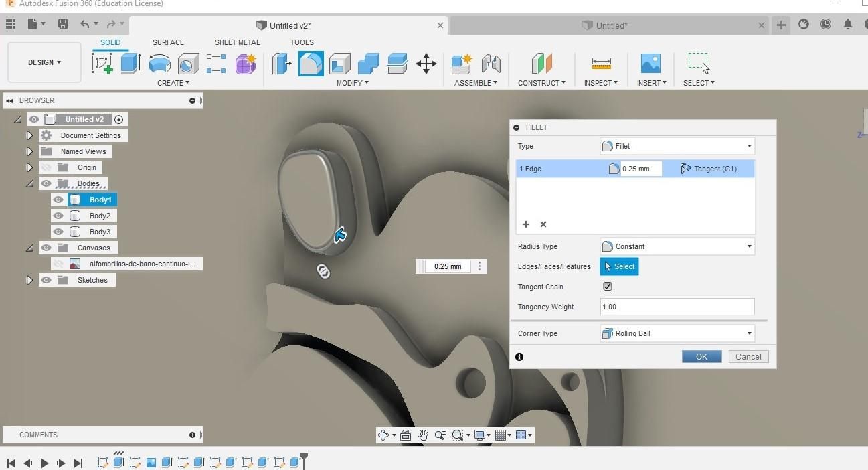Click the Extrude tool icon
The height and width of the screenshot is (470, 868).
pyautogui.click(x=131, y=64)
